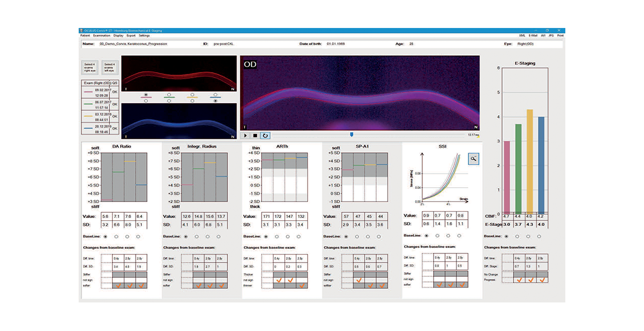Set ARTh baseline to second exam
This screenshot has width=644, height=331.
click(x=277, y=236)
